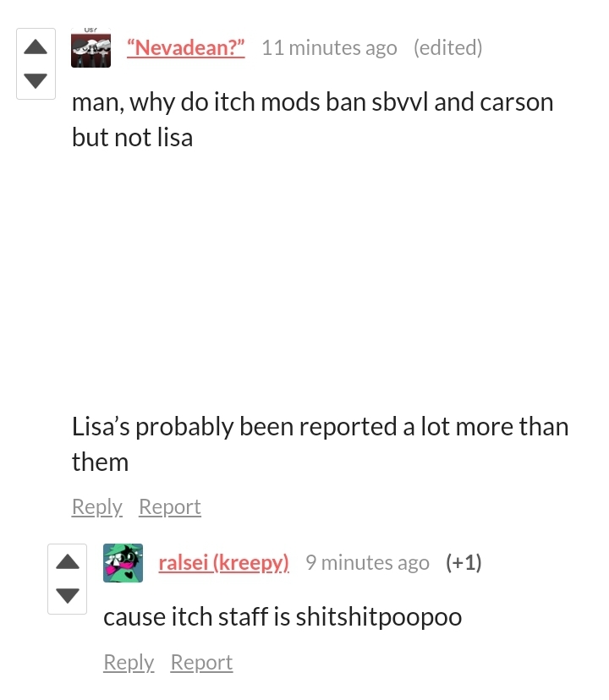This screenshot has width=609, height=700.
Task: Visit the ralsei (kreepy) username link
Action: pyautogui.click(x=224, y=562)
